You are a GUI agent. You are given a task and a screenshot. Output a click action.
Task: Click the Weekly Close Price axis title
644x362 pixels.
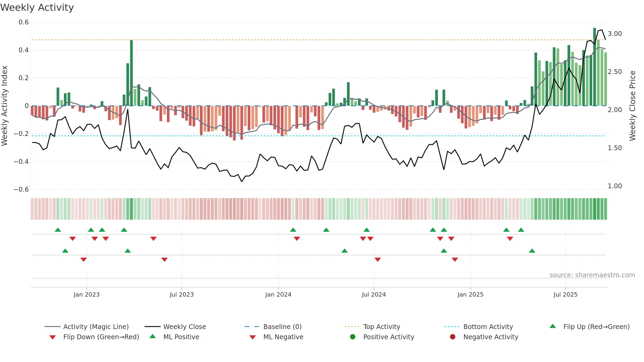tap(632, 106)
